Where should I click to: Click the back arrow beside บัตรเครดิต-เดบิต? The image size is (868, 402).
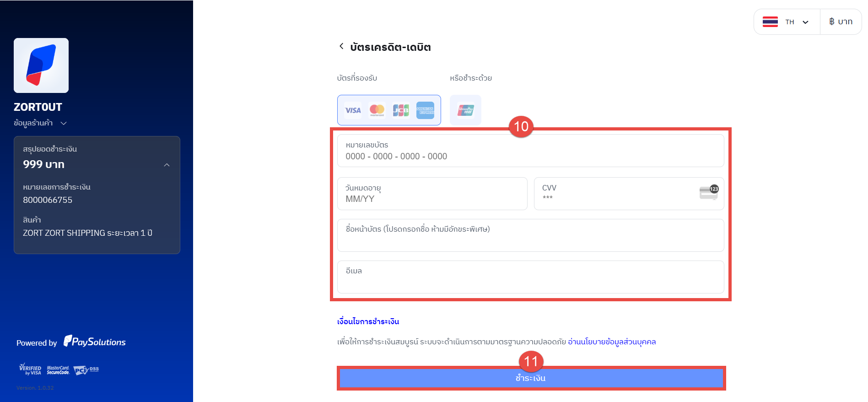341,46
